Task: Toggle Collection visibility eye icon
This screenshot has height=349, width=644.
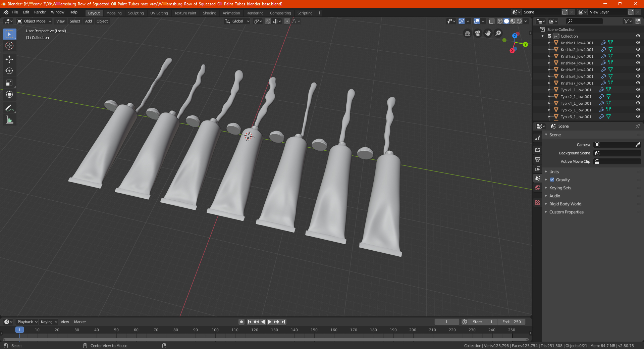Action: point(638,36)
